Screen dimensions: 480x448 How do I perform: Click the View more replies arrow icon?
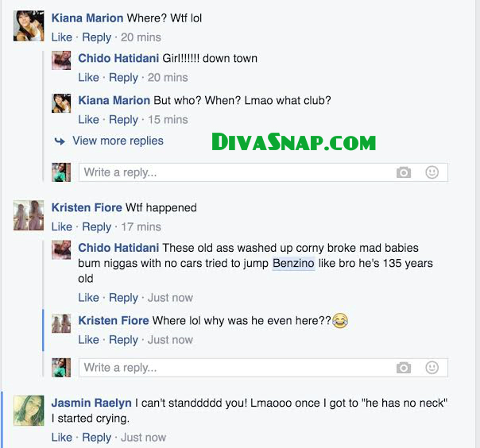(60, 141)
